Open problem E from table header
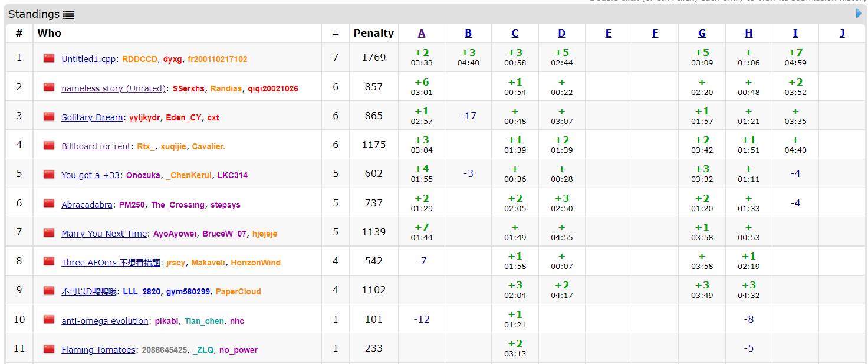 pos(608,33)
